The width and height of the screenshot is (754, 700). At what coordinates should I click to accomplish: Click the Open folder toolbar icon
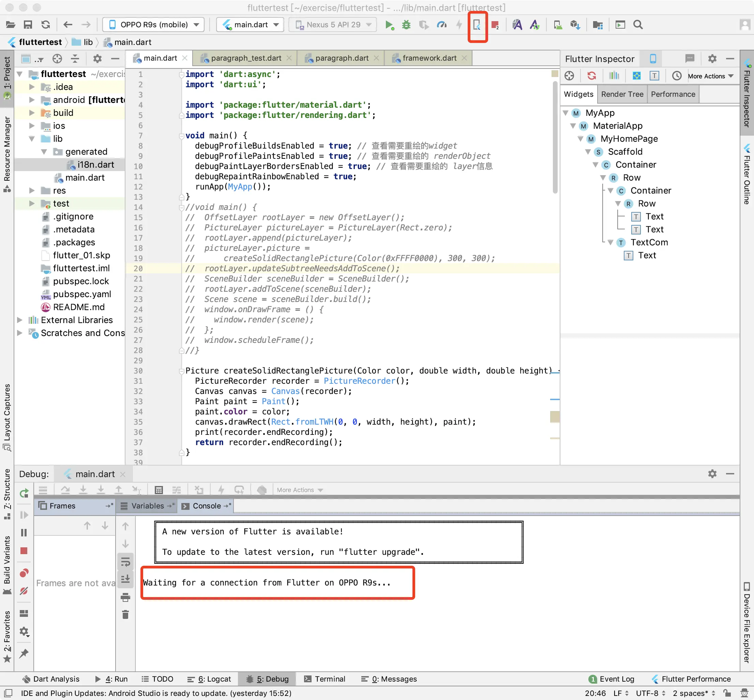tap(11, 25)
